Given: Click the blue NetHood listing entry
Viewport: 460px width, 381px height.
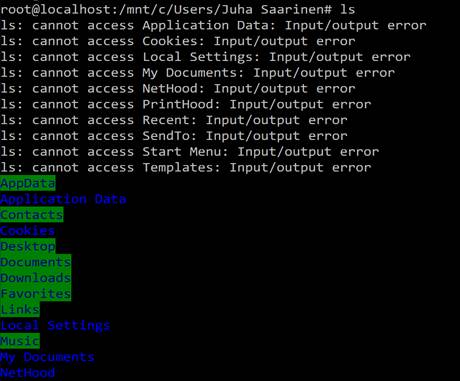Looking at the screenshot, I should (27, 373).
